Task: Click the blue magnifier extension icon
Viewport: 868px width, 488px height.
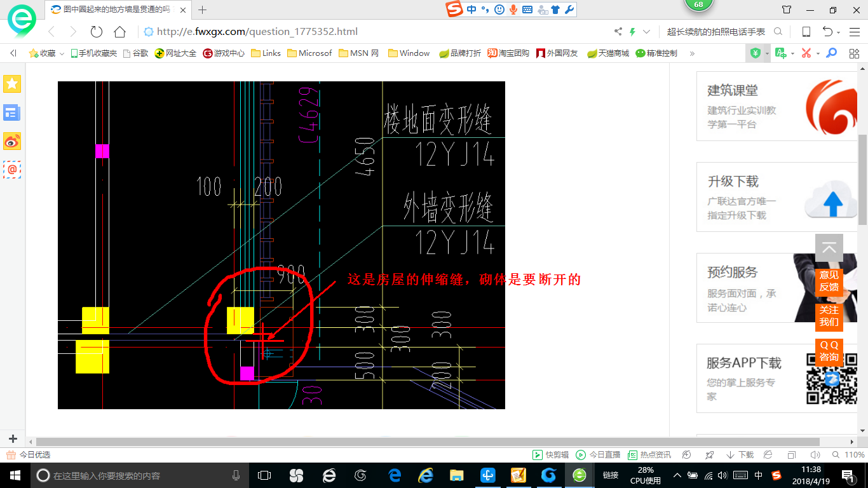Action: (831, 53)
